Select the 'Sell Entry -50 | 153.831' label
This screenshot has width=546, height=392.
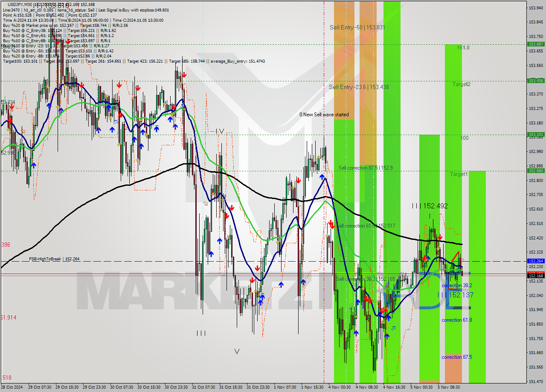[x=357, y=27]
